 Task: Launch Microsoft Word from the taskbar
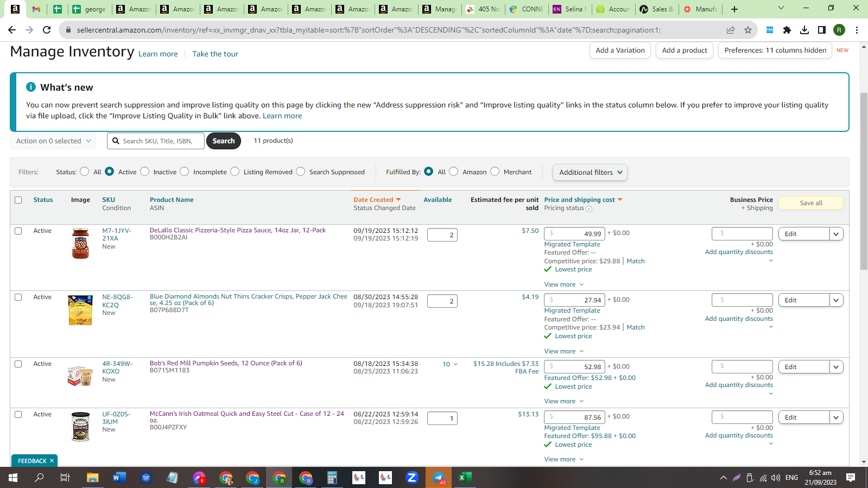pyautogui.click(x=119, y=478)
